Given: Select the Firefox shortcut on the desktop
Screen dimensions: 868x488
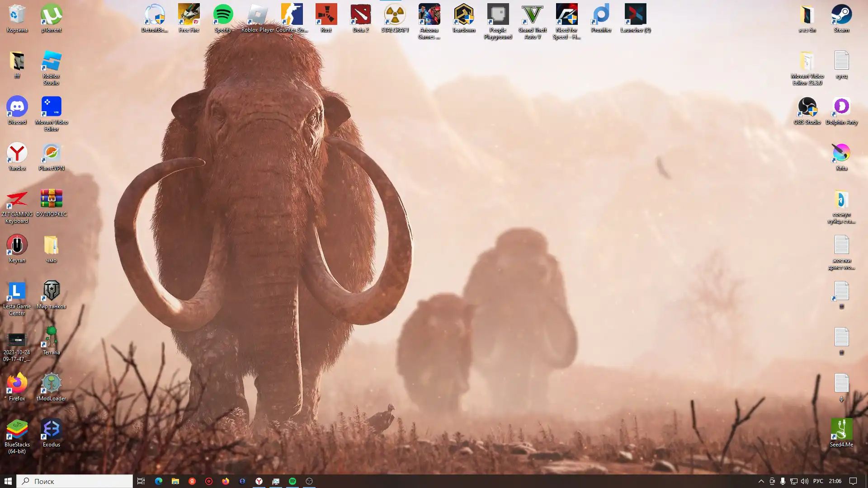Looking at the screenshot, I should (x=17, y=387).
